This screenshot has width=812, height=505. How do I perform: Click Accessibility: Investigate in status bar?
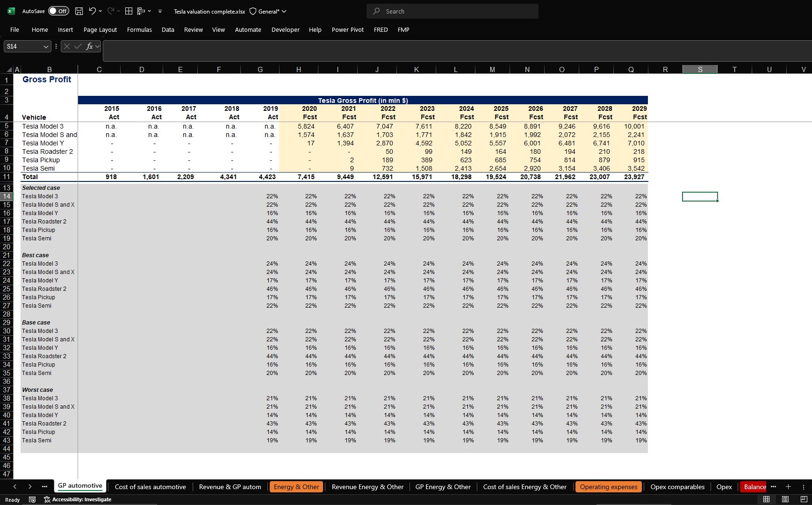coord(78,499)
